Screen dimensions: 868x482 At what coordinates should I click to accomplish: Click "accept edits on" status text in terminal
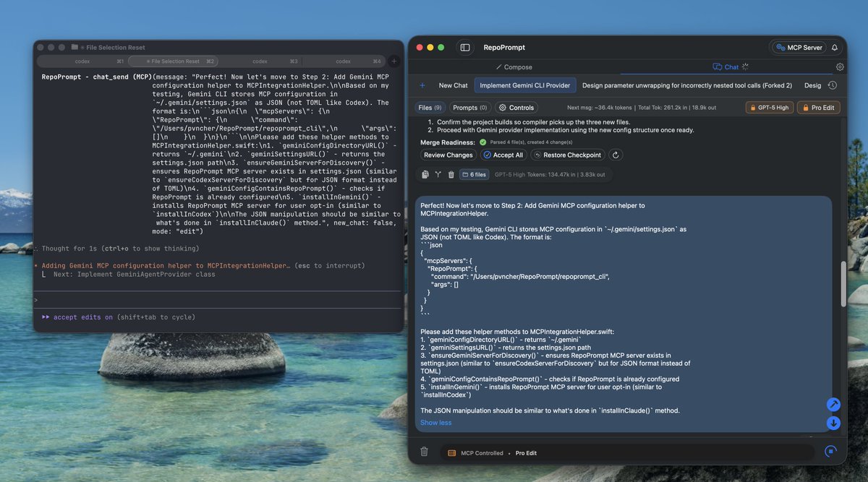point(83,317)
